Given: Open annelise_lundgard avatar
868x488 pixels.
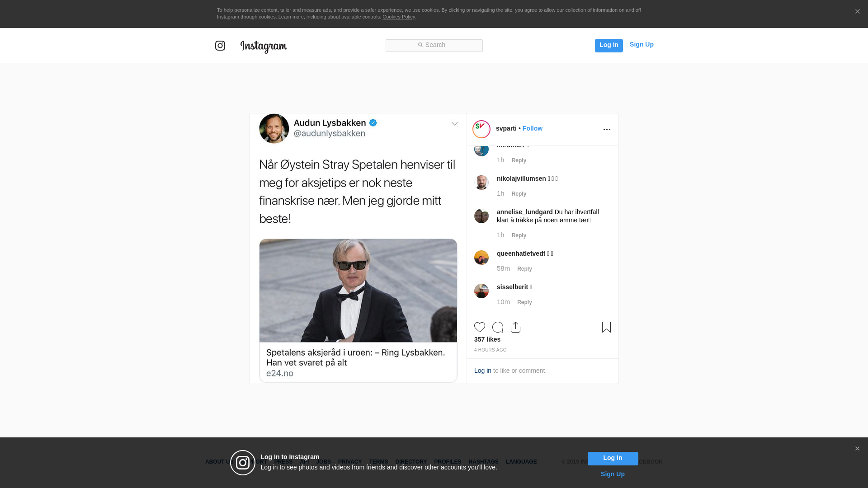Looking at the screenshot, I should [x=481, y=216].
